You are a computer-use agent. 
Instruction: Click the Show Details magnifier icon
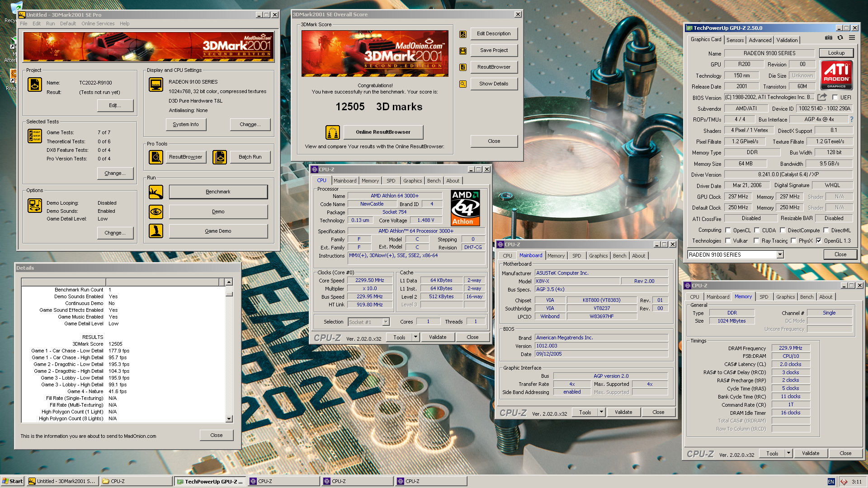(x=463, y=84)
